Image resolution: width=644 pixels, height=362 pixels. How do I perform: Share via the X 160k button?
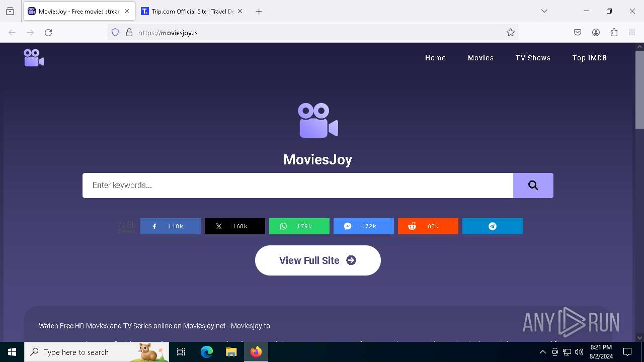pos(235,226)
